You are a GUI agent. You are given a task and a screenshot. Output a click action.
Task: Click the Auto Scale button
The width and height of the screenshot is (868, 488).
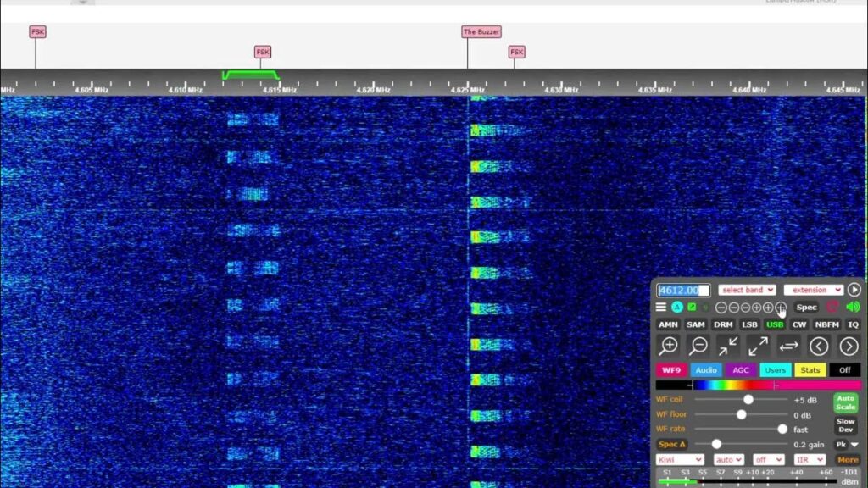(x=846, y=402)
